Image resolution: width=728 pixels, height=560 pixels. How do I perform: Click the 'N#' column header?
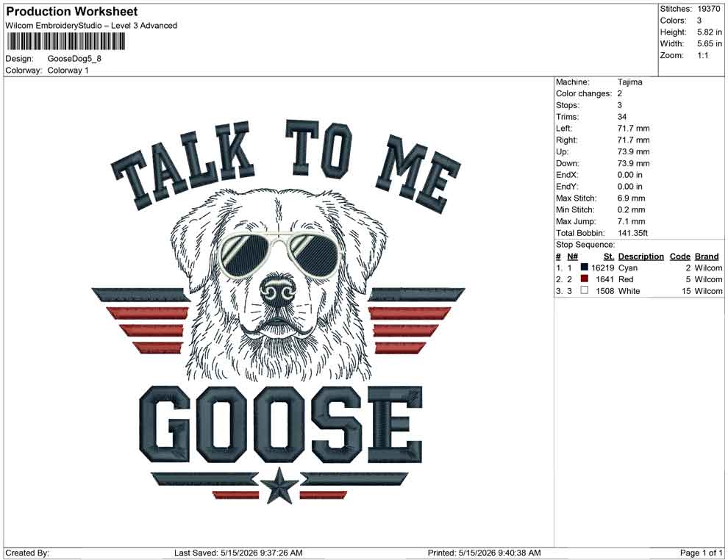tap(572, 256)
